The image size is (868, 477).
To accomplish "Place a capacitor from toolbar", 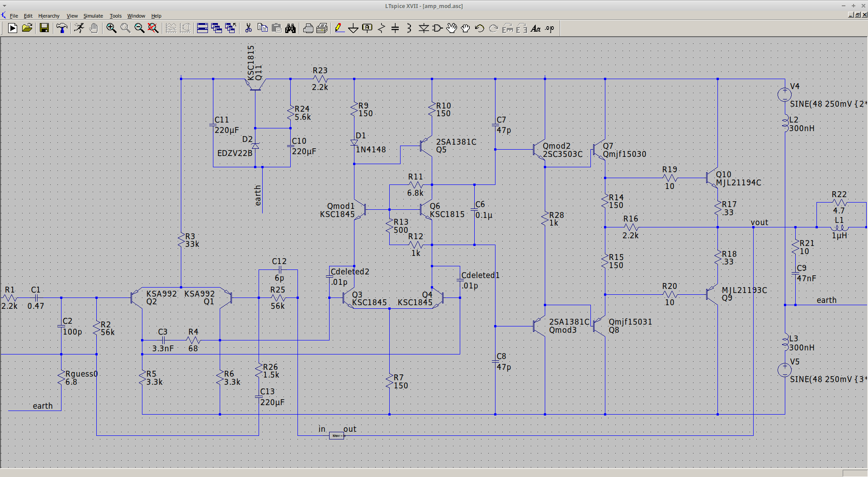I will tap(395, 28).
